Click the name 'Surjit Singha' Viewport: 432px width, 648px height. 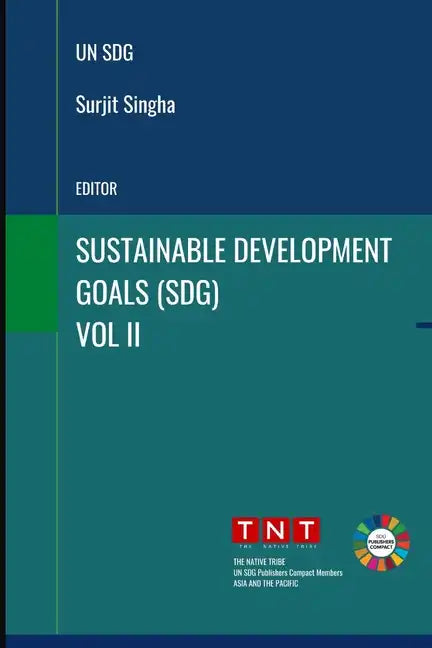click(x=125, y=105)
